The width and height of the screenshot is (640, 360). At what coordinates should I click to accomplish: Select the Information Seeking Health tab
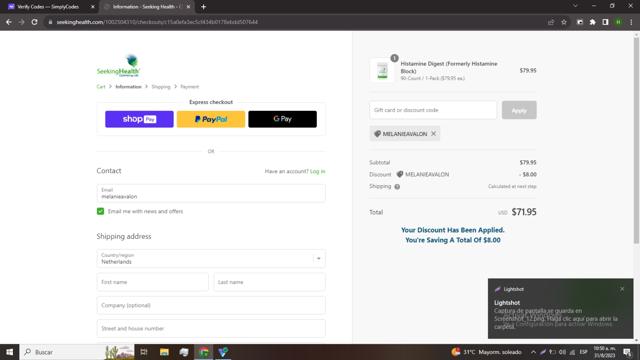point(146,7)
